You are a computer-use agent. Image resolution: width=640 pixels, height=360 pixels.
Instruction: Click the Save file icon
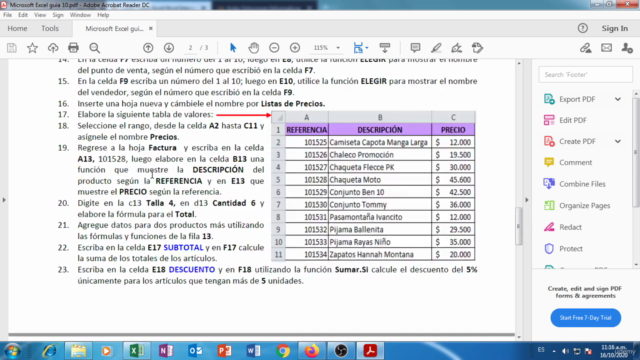pos(12,48)
